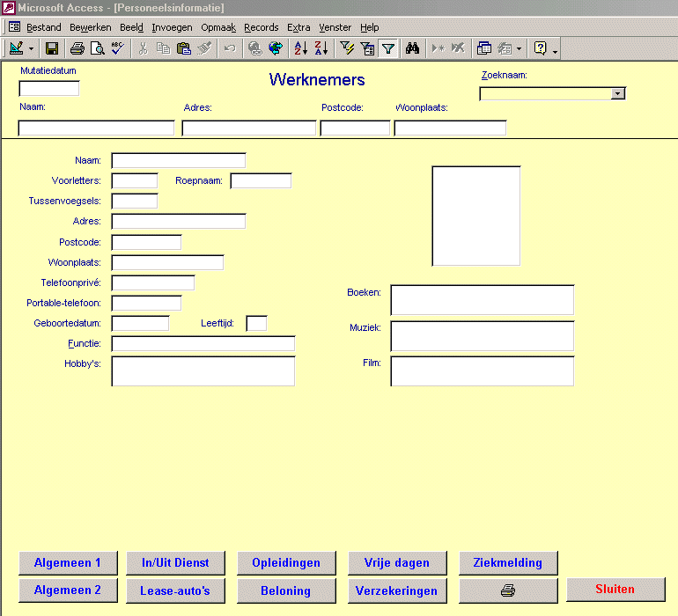Click the Roepnaam input field

point(262,180)
